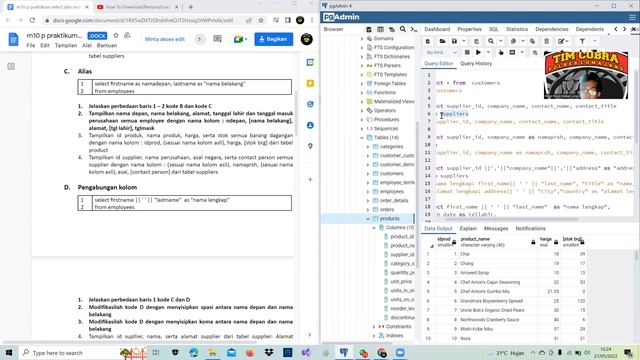Switch to the Properties tab

pyautogui.click(x=469, y=29)
